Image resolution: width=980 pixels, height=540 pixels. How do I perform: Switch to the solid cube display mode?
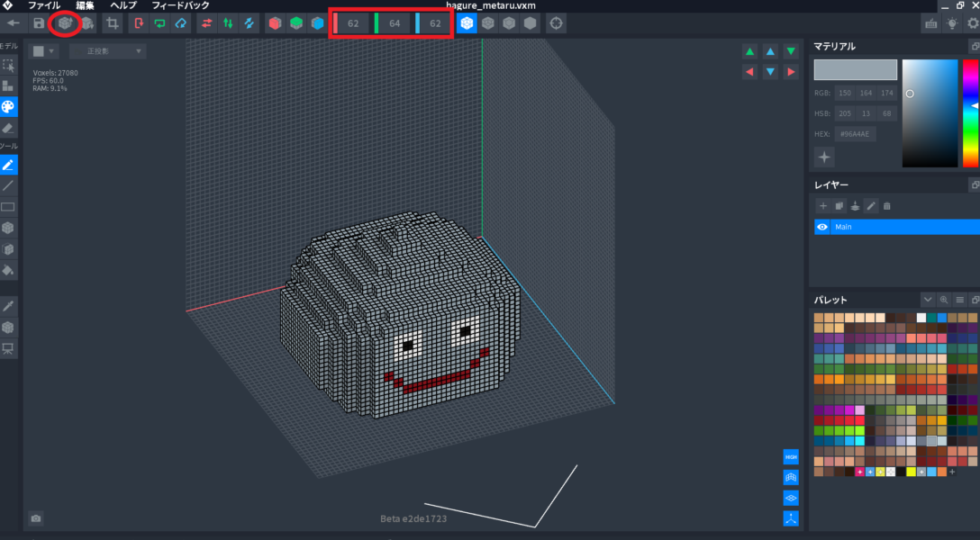(x=530, y=23)
